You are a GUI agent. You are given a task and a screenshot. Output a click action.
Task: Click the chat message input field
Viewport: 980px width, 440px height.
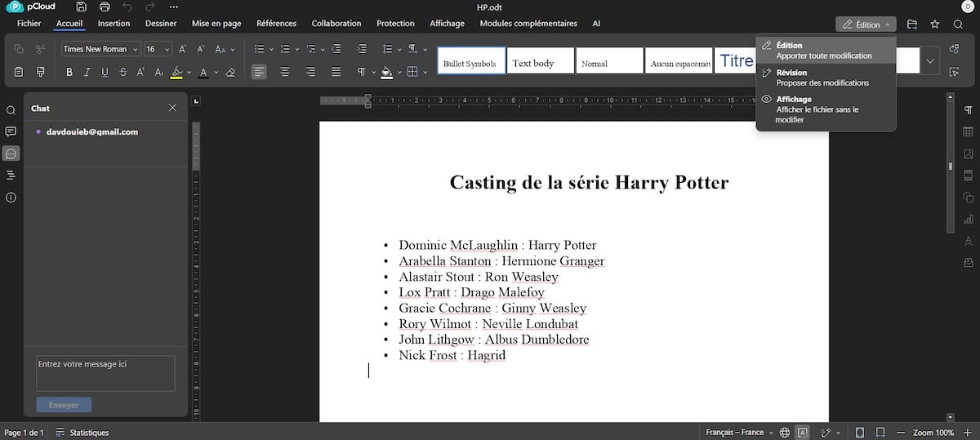point(105,373)
